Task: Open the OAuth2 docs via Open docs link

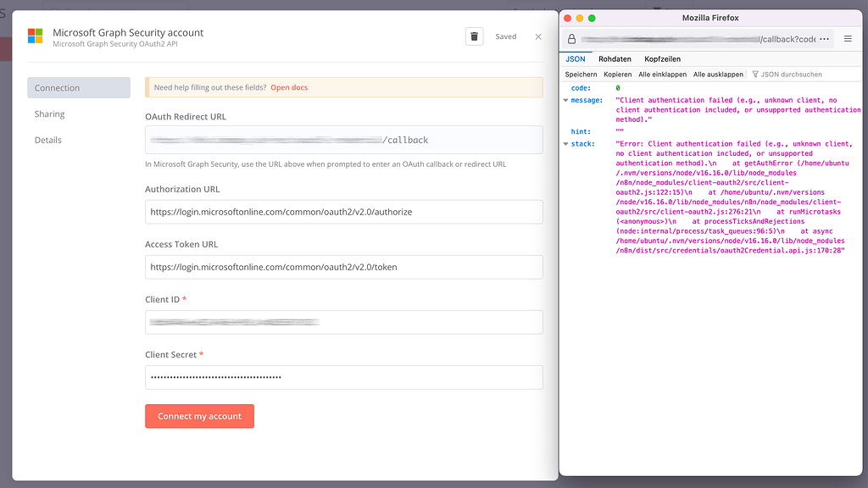Action: (288, 86)
